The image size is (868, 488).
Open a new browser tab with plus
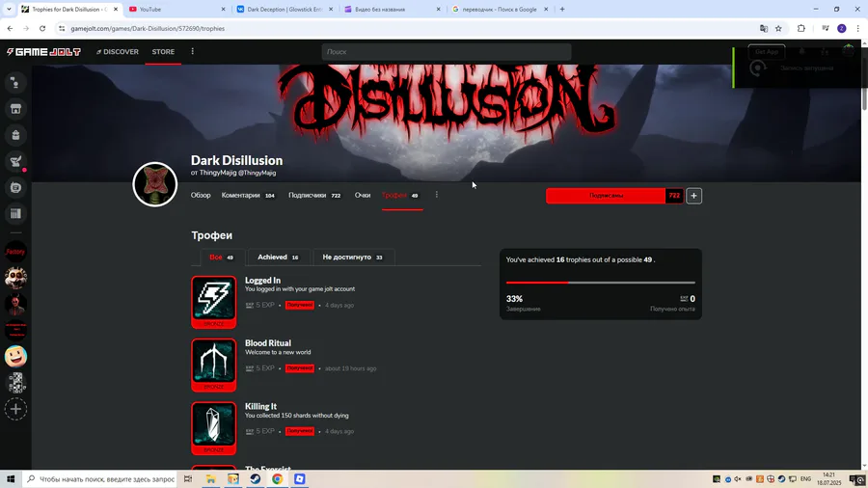[x=562, y=10]
